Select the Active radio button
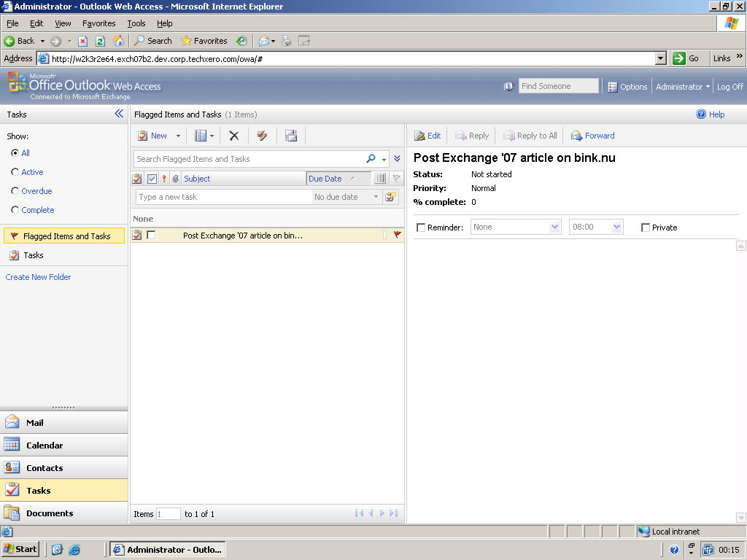747x560 pixels. pyautogui.click(x=15, y=172)
